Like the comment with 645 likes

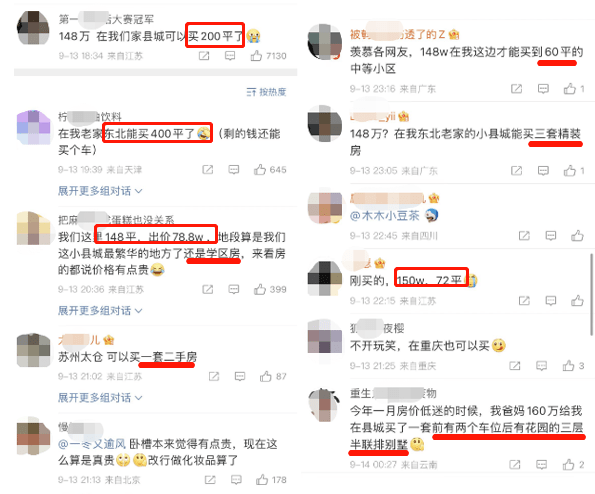(260, 170)
